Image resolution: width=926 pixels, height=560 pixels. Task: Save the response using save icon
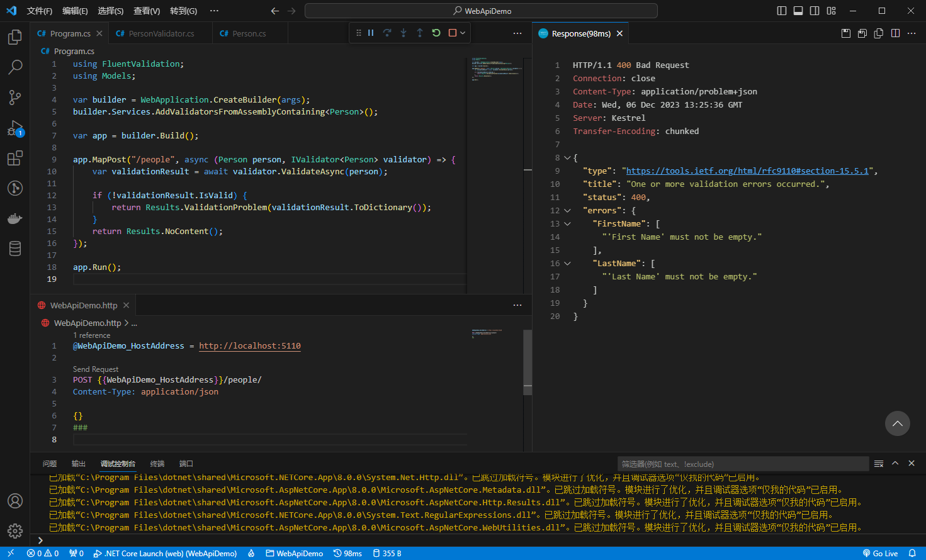pos(846,33)
